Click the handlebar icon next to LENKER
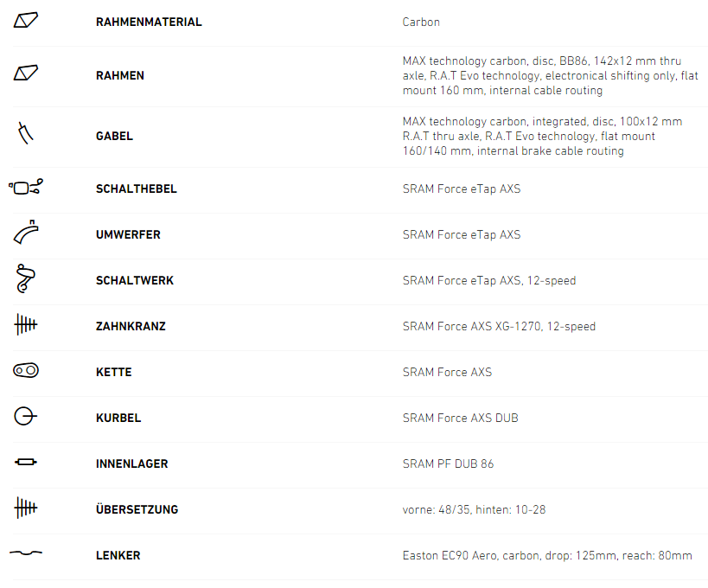 click(26, 553)
